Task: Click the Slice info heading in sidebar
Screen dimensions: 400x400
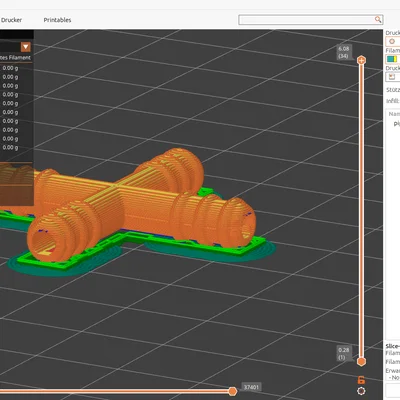Action: coord(393,346)
